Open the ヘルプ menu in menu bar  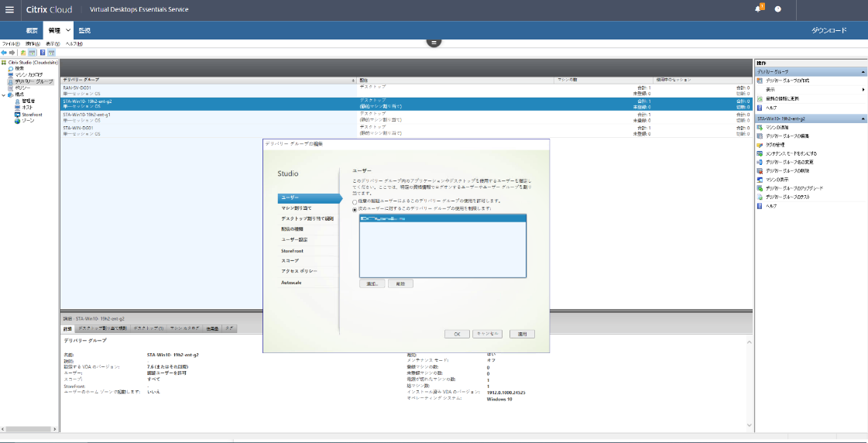tap(74, 43)
